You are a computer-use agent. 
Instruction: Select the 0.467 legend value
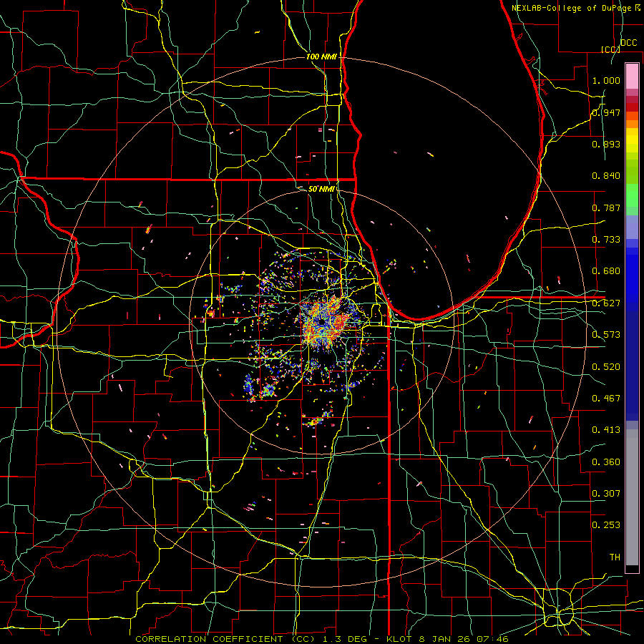point(606,399)
